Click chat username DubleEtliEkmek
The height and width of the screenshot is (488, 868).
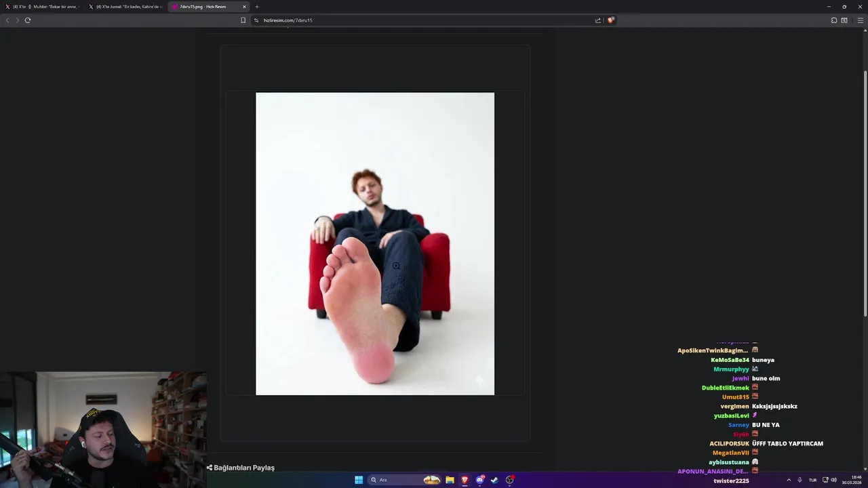point(725,388)
